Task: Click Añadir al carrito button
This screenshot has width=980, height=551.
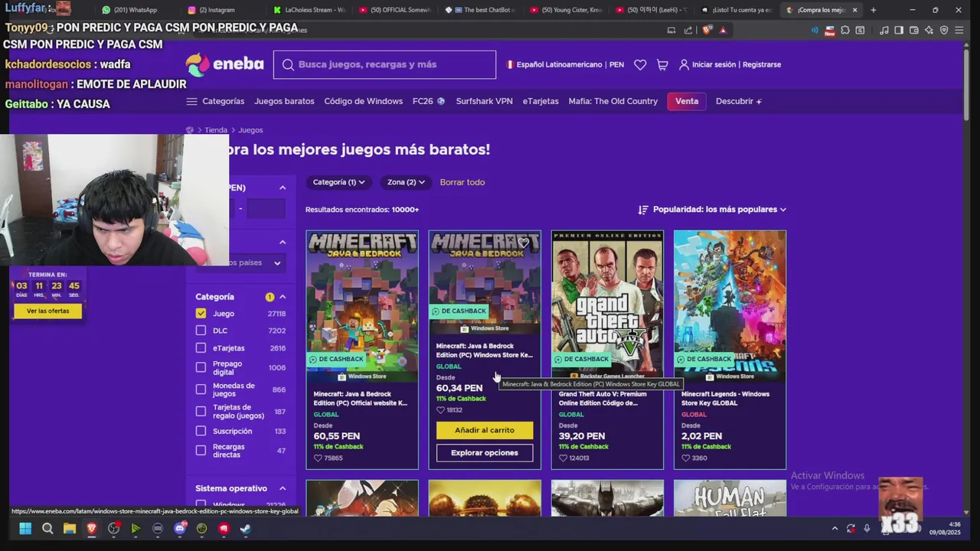Action: pos(485,430)
